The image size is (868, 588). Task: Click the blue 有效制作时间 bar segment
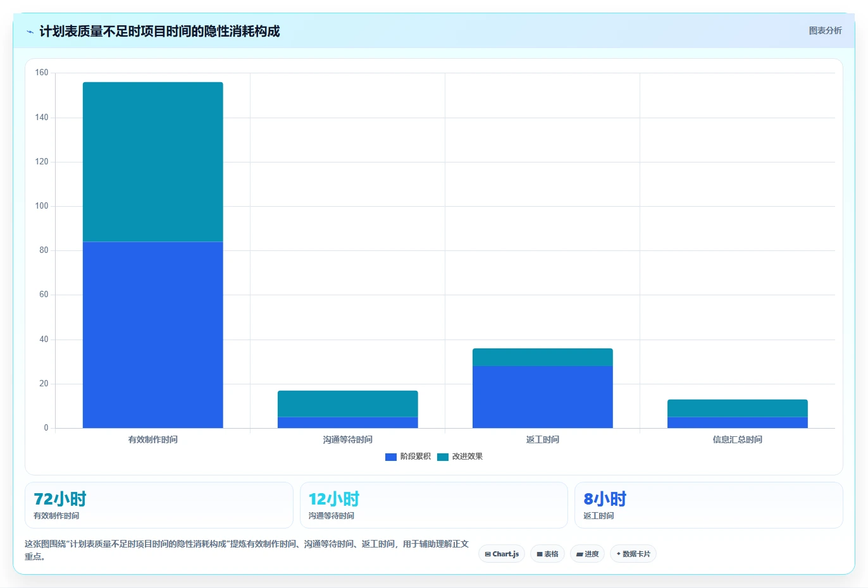click(153, 335)
